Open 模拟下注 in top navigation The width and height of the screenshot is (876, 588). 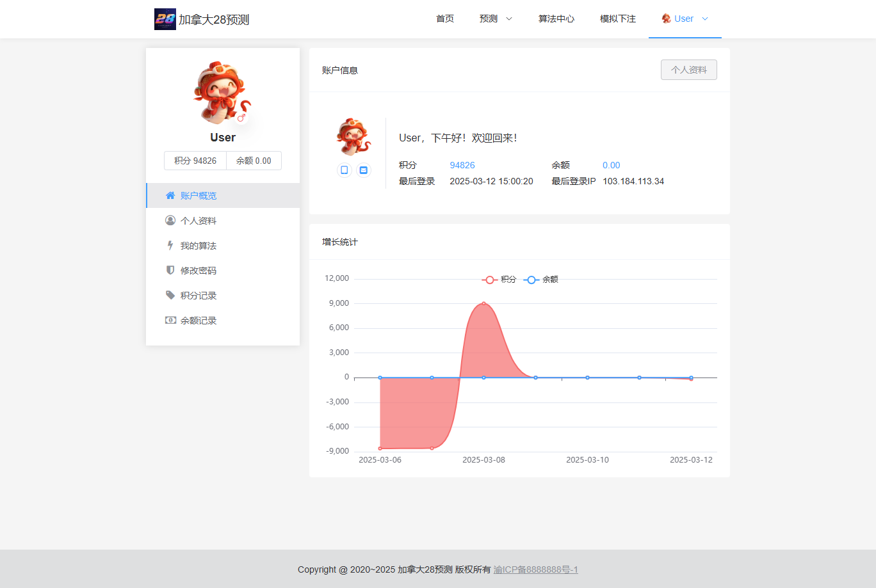click(x=618, y=19)
